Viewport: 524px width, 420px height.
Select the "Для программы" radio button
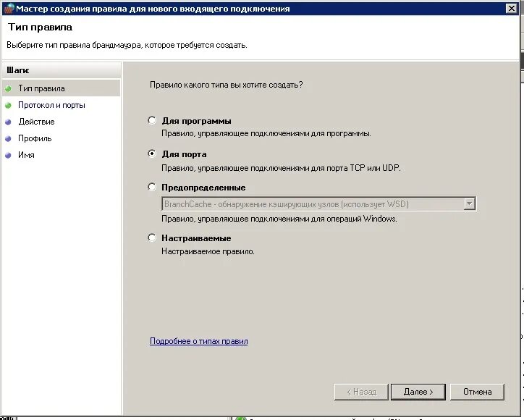[x=152, y=120]
